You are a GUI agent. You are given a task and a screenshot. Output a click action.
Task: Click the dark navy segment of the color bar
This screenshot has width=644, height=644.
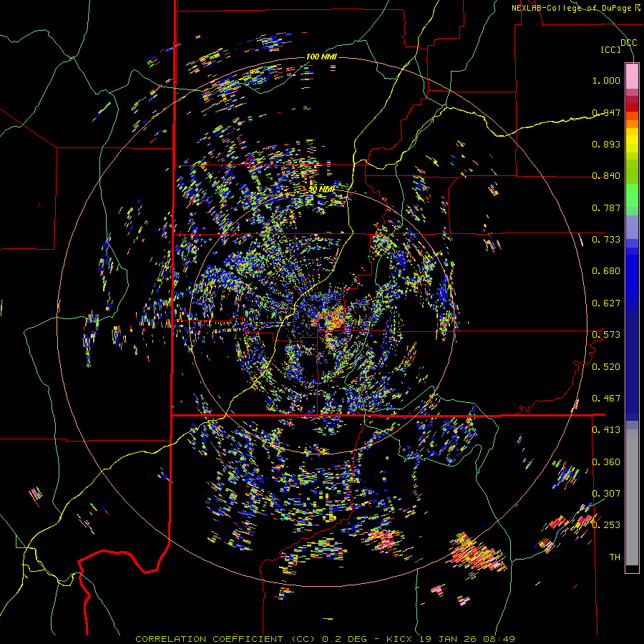(632, 366)
